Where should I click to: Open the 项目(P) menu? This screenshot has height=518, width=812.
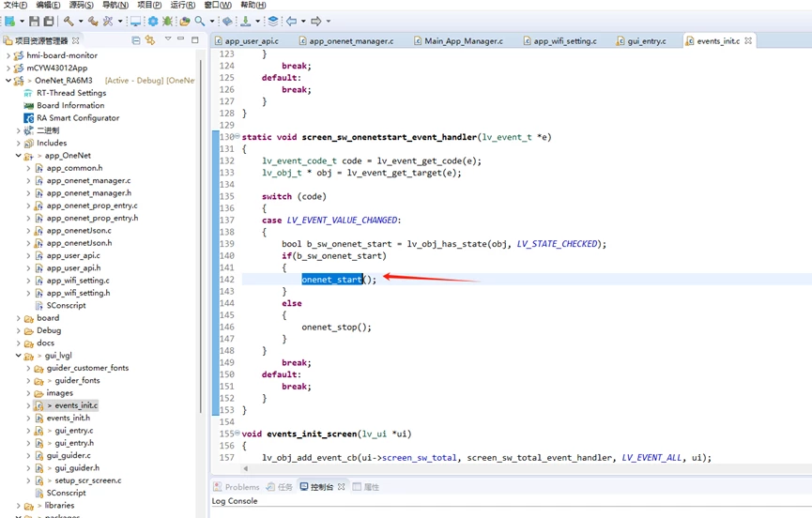pos(149,5)
